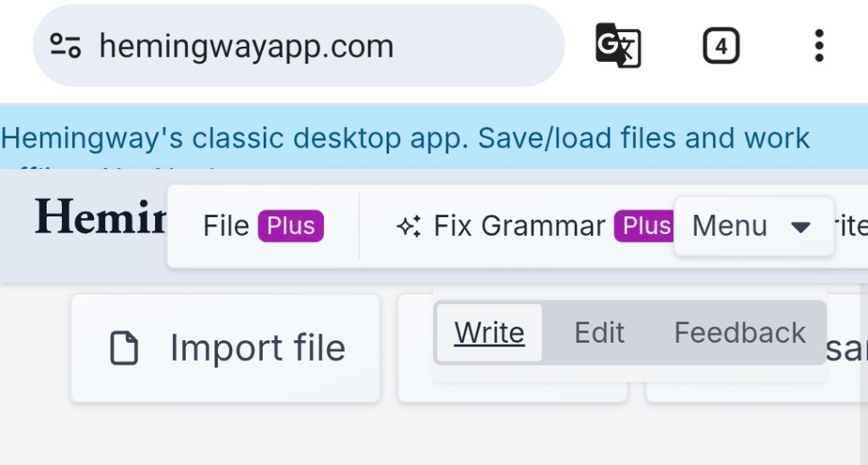
Task: Click the site settings icon in address bar
Action: coord(65,46)
